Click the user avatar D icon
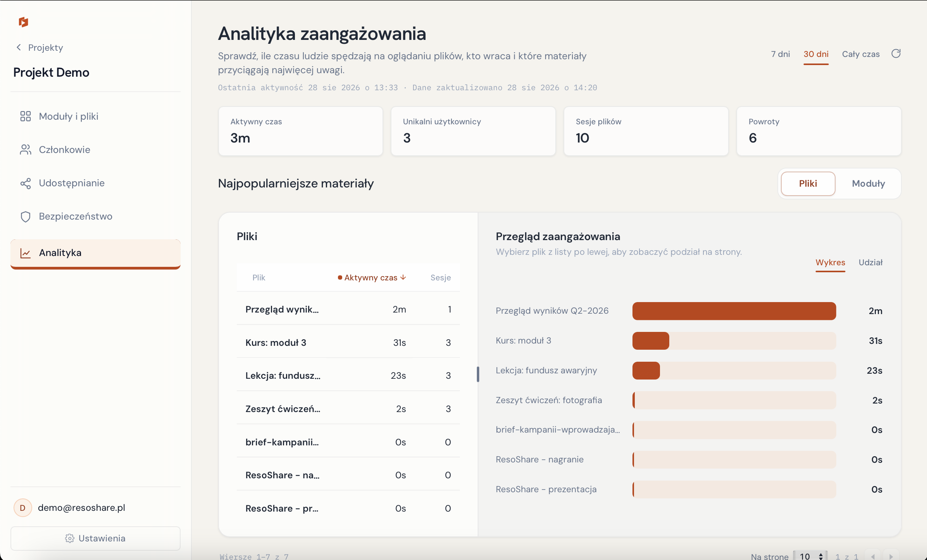Image resolution: width=927 pixels, height=560 pixels. pos(23,508)
